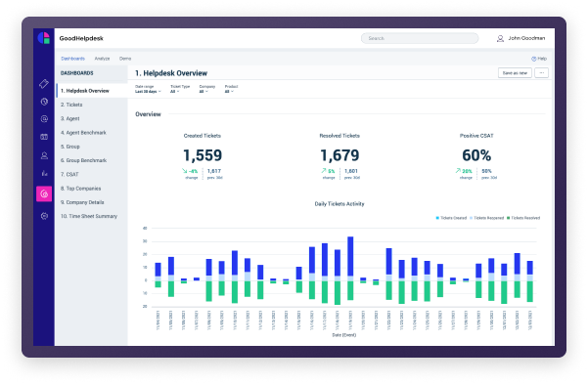Click the GoodHelpdesk logo icon

(x=44, y=38)
